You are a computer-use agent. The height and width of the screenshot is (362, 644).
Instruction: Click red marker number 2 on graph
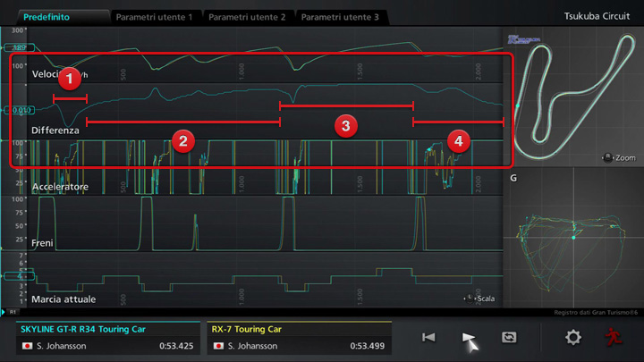[182, 139]
